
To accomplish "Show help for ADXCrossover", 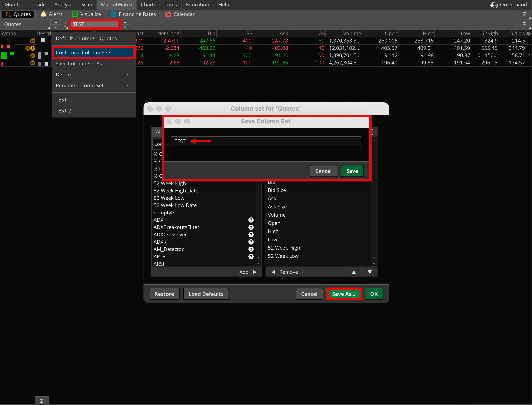I will click(x=251, y=234).
